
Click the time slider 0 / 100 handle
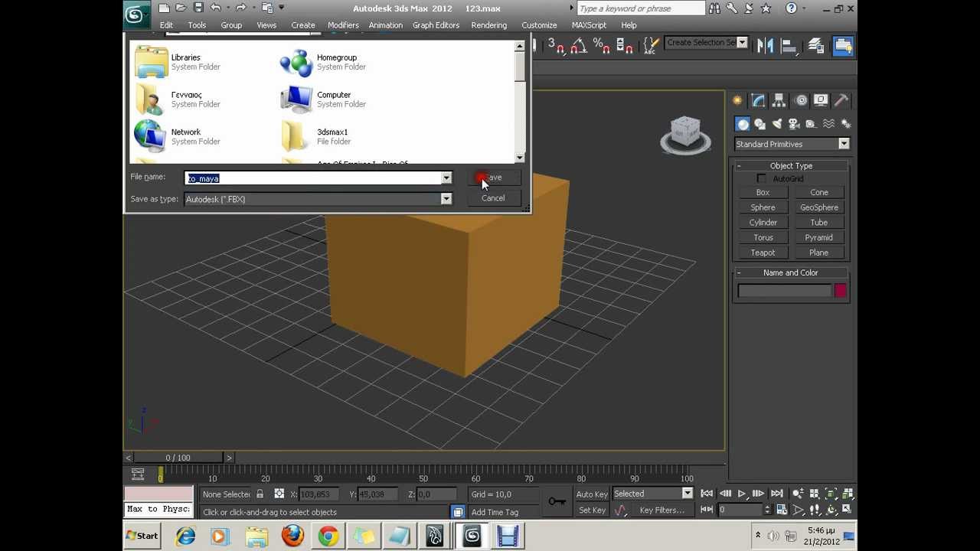[178, 458]
